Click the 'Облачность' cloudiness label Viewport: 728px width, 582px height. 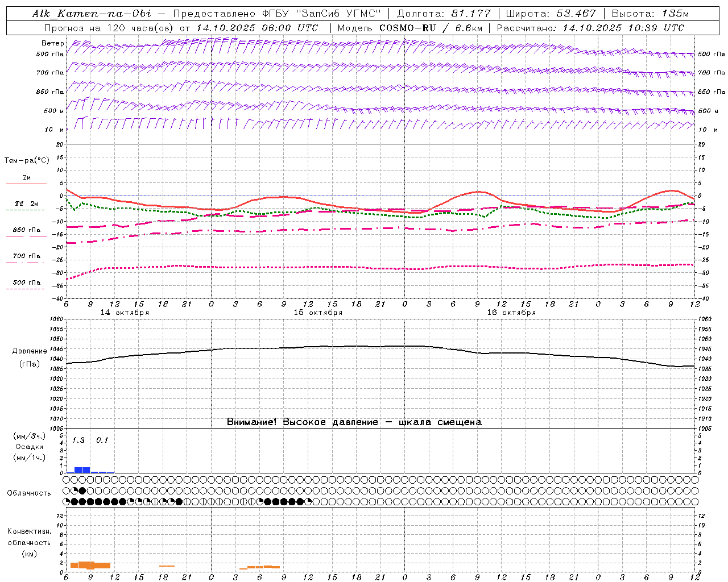tap(29, 493)
